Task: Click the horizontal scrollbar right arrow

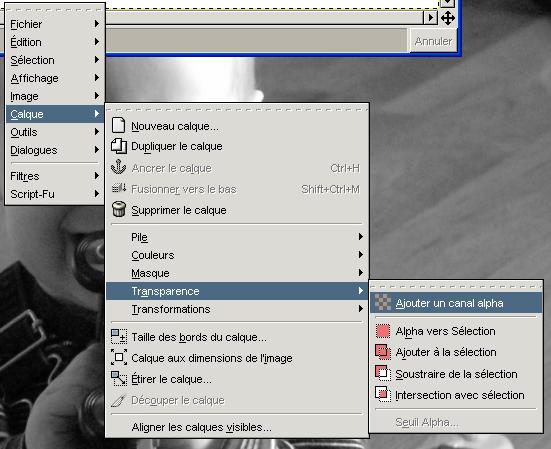Action: tap(430, 17)
